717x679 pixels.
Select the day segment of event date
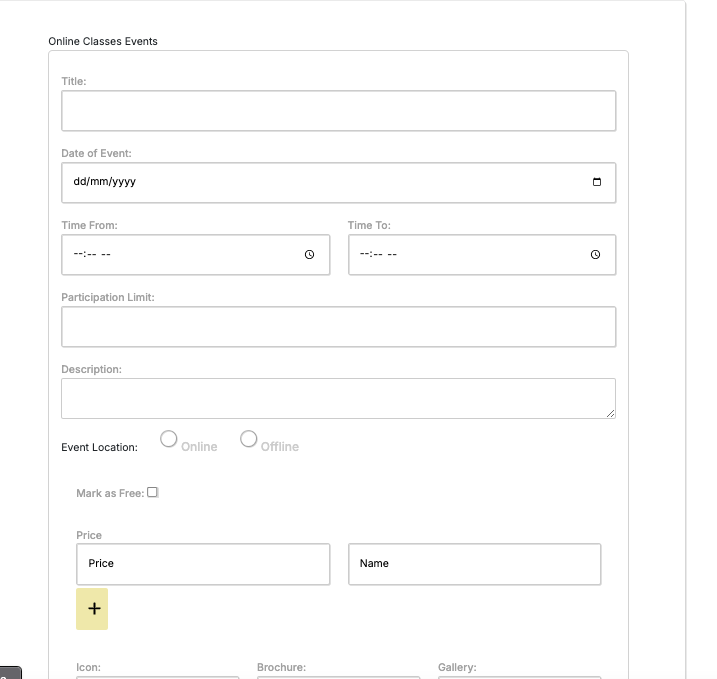click(x=80, y=183)
